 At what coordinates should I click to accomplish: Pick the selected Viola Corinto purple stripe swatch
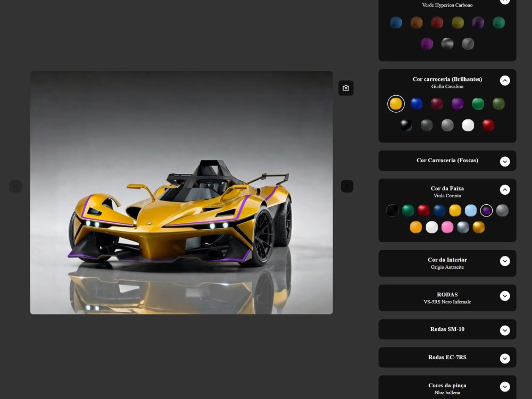(x=486, y=210)
